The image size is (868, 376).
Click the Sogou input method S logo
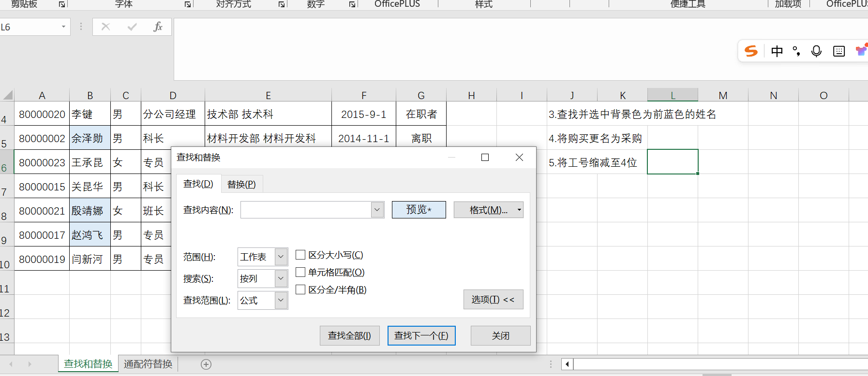pos(751,51)
